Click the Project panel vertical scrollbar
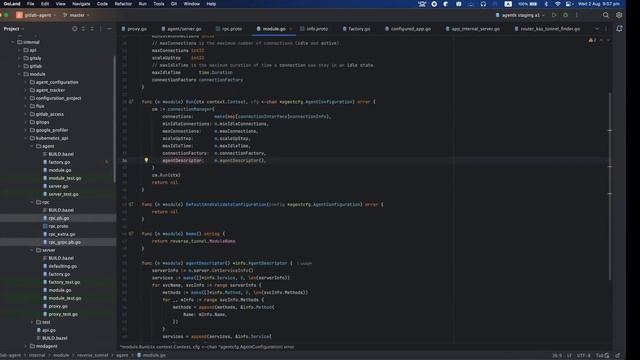Image resolution: width=640 pixels, height=360 pixels. click(x=114, y=118)
